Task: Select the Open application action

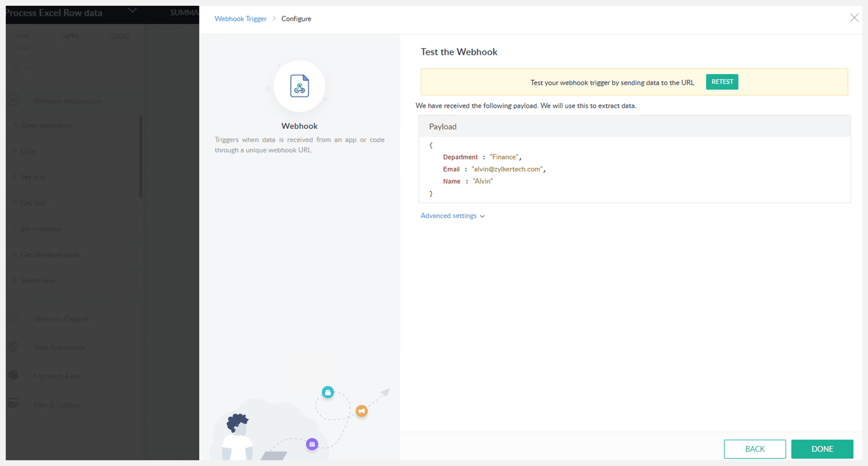Action: pos(47,125)
